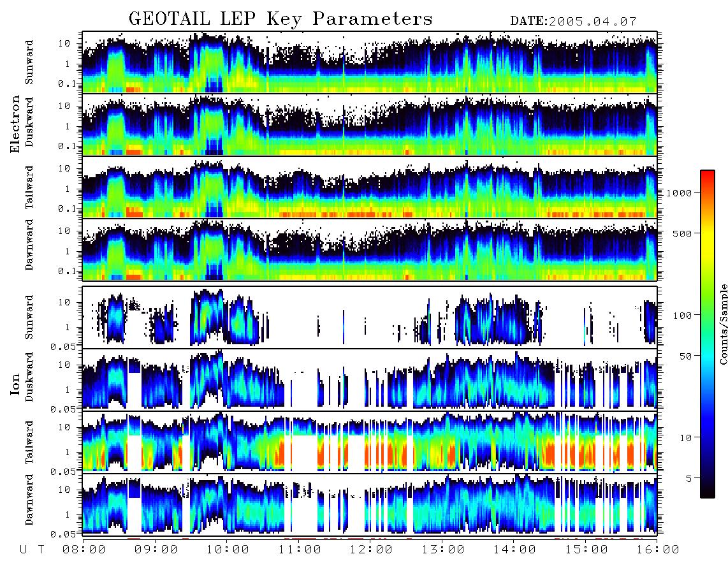The image size is (728, 561).
Task: Click the 0.1 tick of Electron Sunward panel
Action: [68, 84]
